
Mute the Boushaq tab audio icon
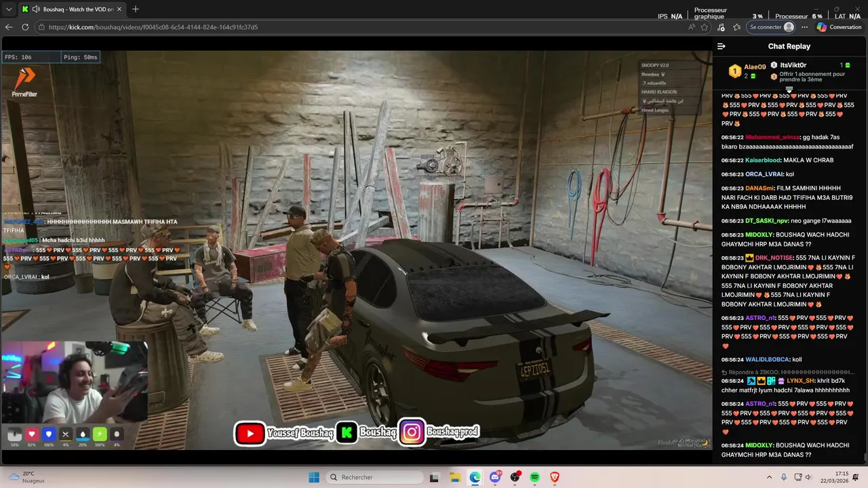(35, 9)
